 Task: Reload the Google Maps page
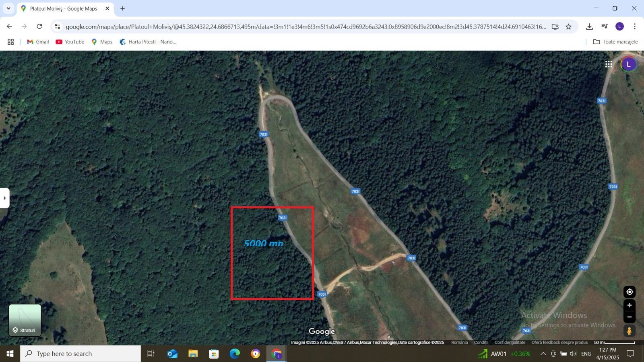(39, 27)
